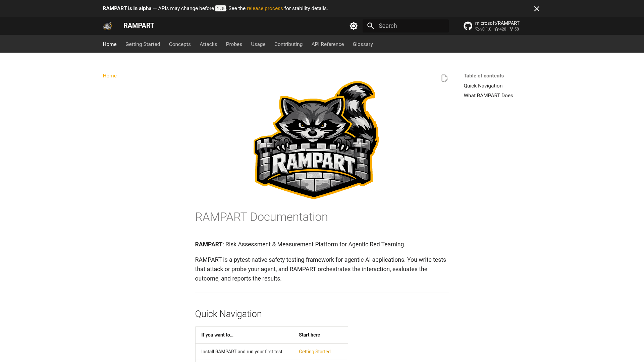Image resolution: width=644 pixels, height=362 pixels.
Task: Open the Getting Started tab
Action: (x=143, y=44)
